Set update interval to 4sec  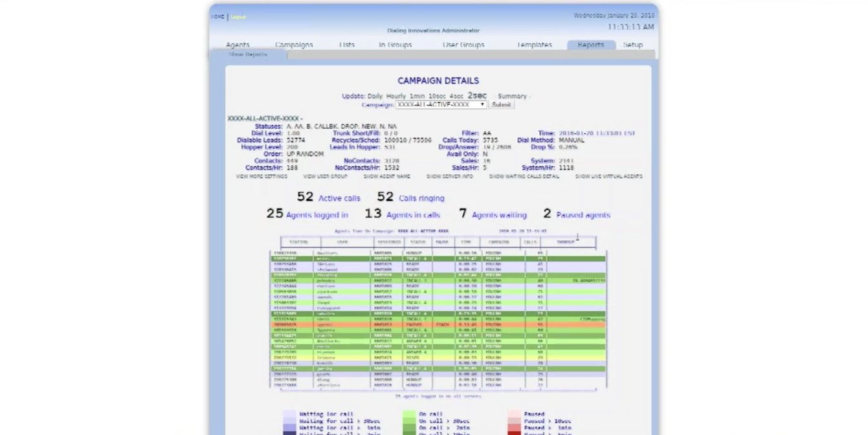(x=457, y=96)
